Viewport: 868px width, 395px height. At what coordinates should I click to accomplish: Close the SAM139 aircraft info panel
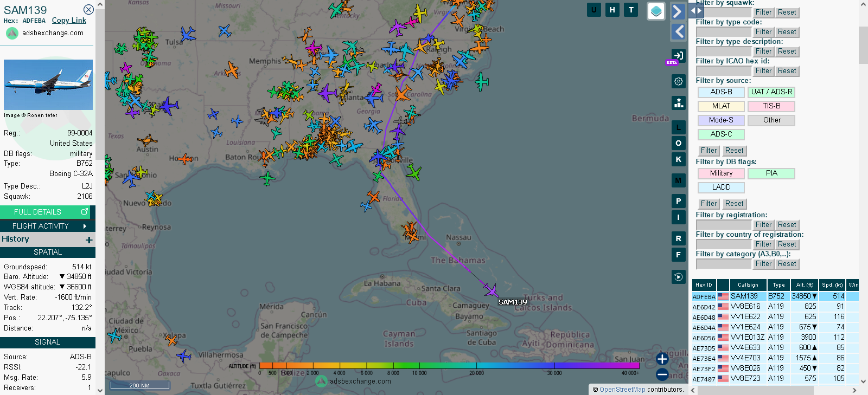(x=88, y=10)
